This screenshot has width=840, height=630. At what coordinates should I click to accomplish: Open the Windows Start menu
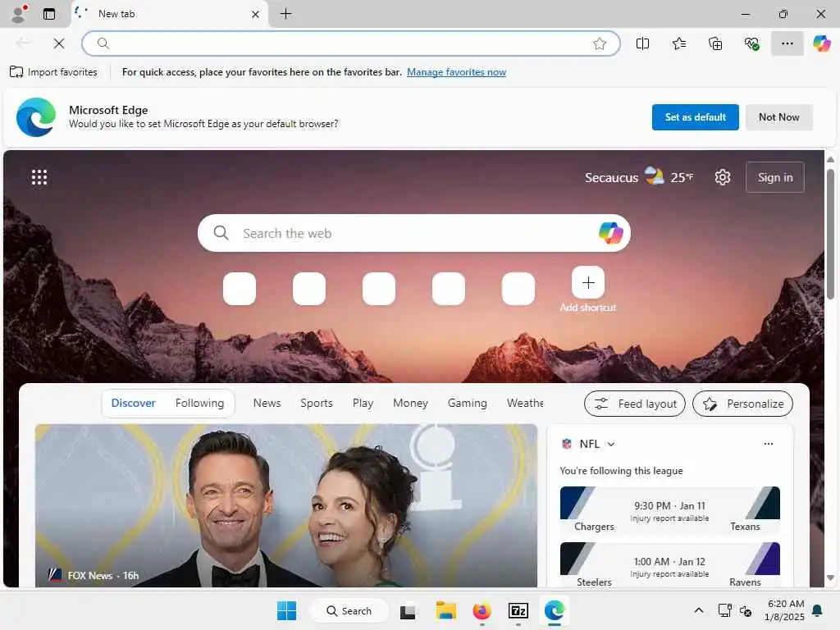pyautogui.click(x=286, y=610)
